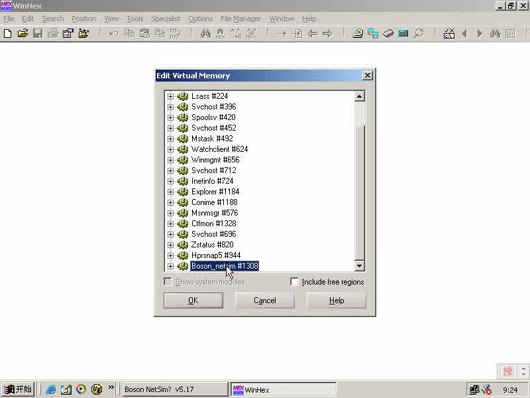Click the network tray icon

point(474,390)
